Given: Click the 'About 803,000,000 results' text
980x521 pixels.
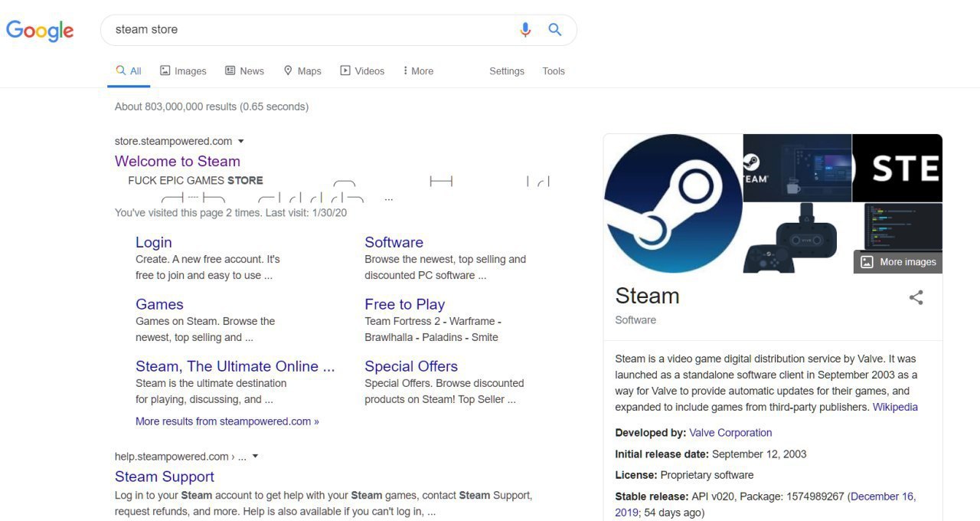Looking at the screenshot, I should coord(211,106).
